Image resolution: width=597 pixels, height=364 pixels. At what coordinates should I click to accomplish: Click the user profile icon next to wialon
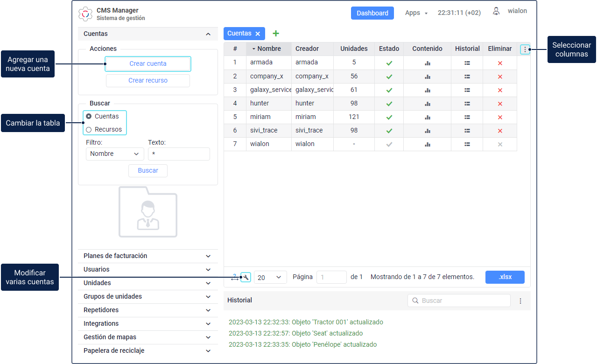coord(496,12)
